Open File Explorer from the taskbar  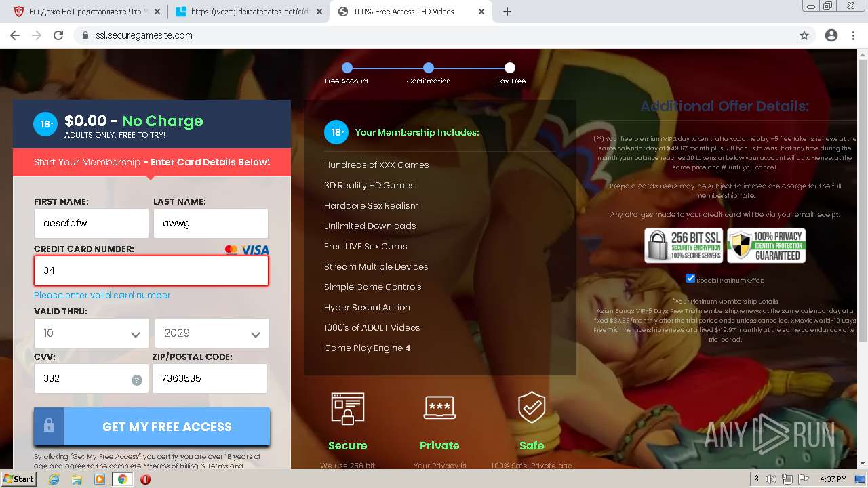click(x=77, y=479)
